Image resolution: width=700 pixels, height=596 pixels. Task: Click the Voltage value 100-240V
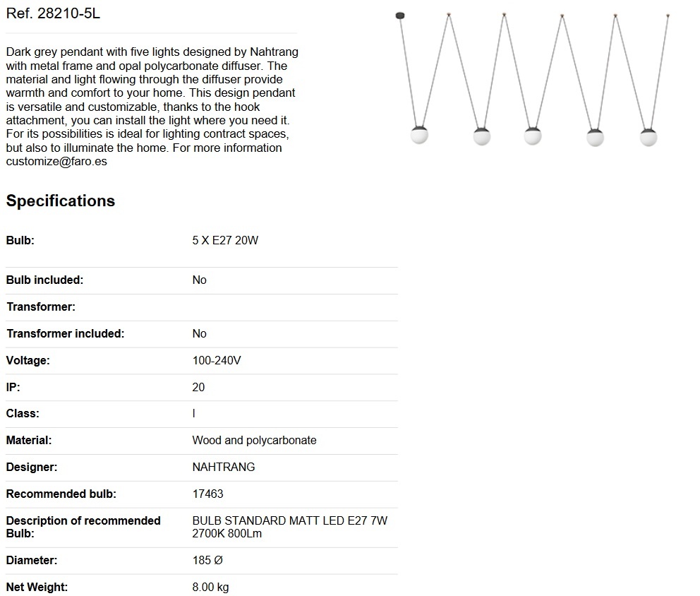tap(217, 360)
